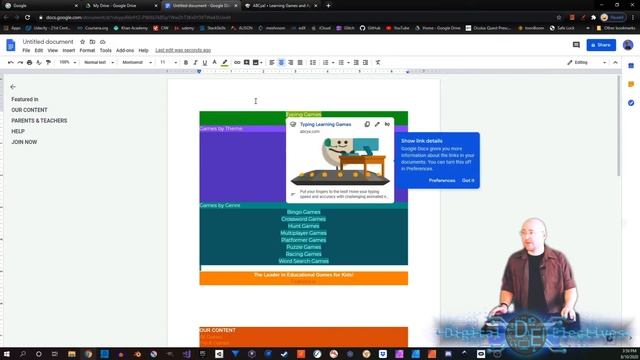Click Preferences in the blue tooltip
640x360 pixels.
pyautogui.click(x=442, y=180)
